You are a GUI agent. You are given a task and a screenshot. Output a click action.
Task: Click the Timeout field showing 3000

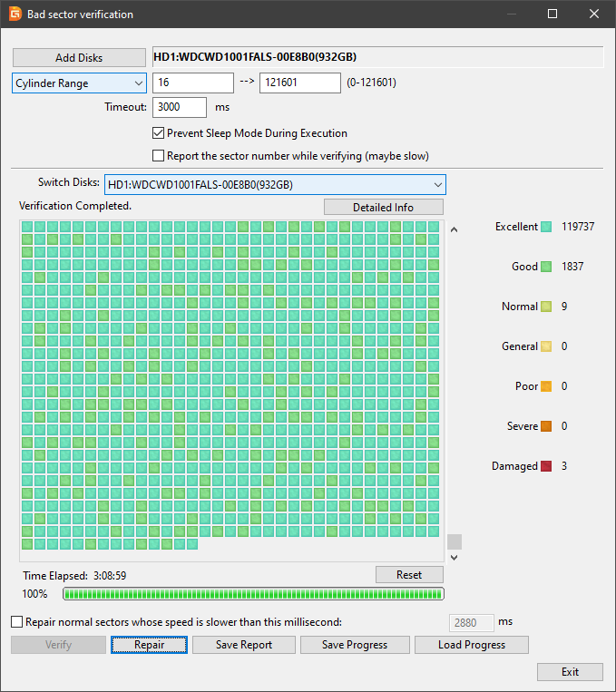(180, 107)
